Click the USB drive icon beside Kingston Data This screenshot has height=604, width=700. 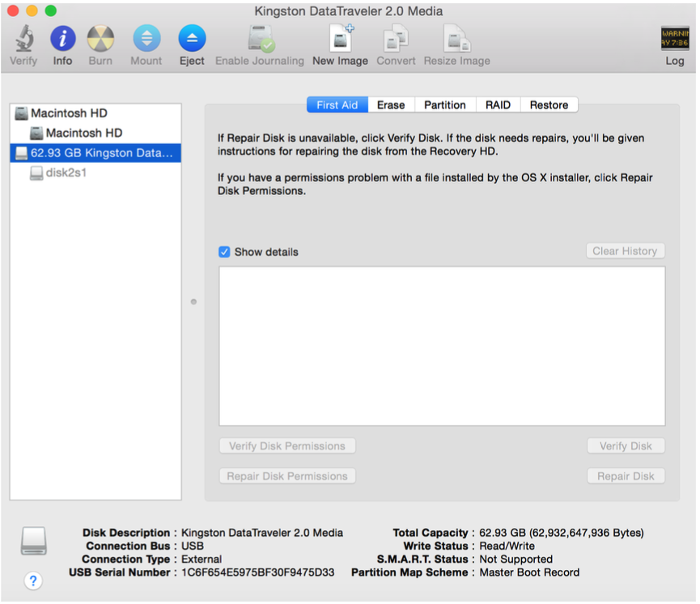click(x=21, y=153)
